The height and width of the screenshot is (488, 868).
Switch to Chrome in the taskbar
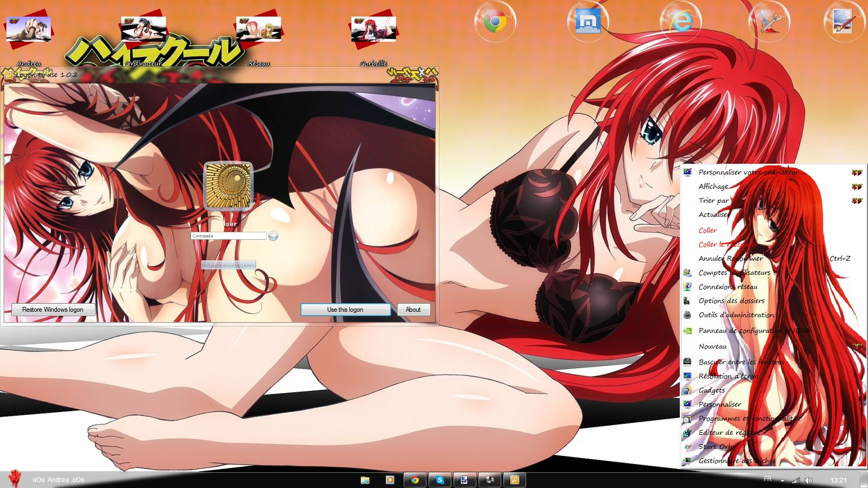tap(415, 480)
